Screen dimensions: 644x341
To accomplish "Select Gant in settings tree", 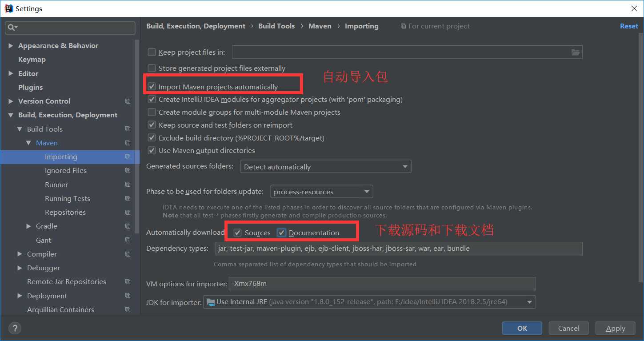I will [44, 240].
